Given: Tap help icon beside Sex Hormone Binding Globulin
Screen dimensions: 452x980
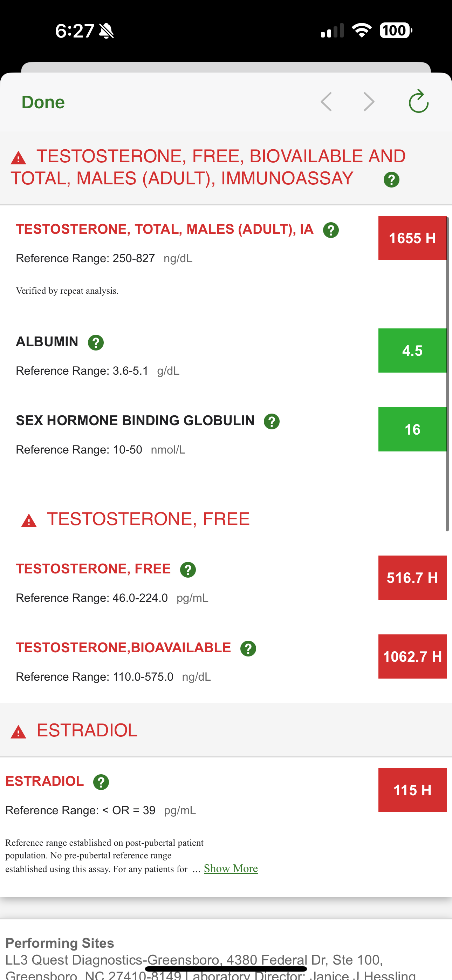Looking at the screenshot, I should (x=271, y=421).
